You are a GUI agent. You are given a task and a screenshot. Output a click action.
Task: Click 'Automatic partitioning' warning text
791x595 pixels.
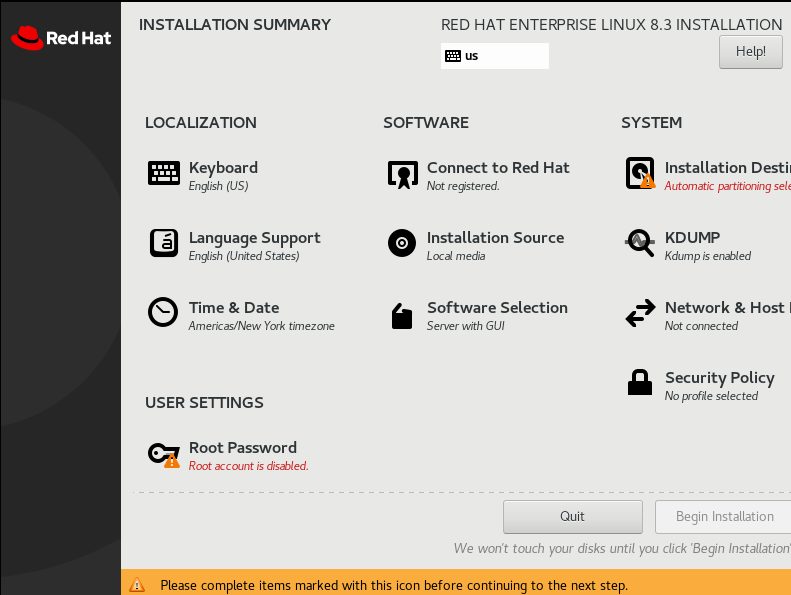727,186
